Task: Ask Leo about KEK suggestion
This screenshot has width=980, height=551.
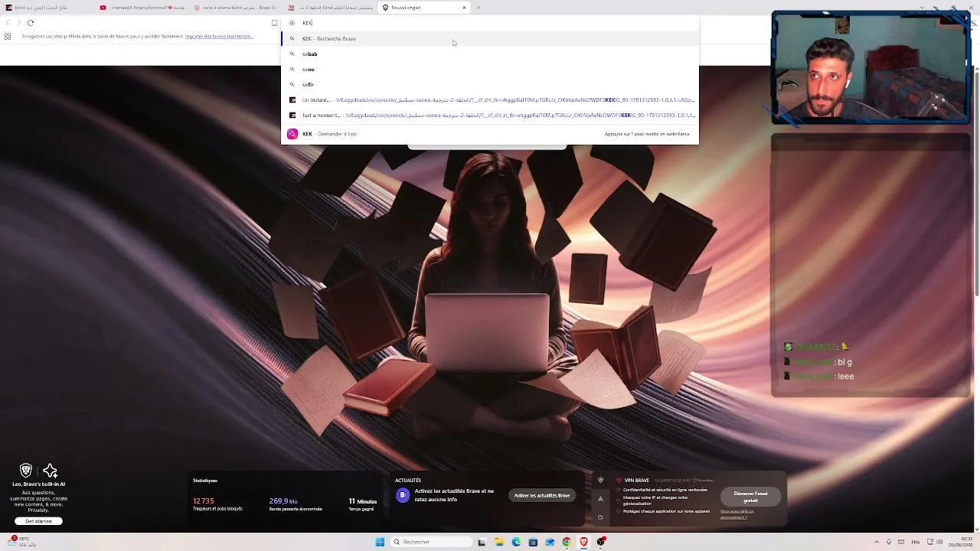Action: [x=490, y=134]
